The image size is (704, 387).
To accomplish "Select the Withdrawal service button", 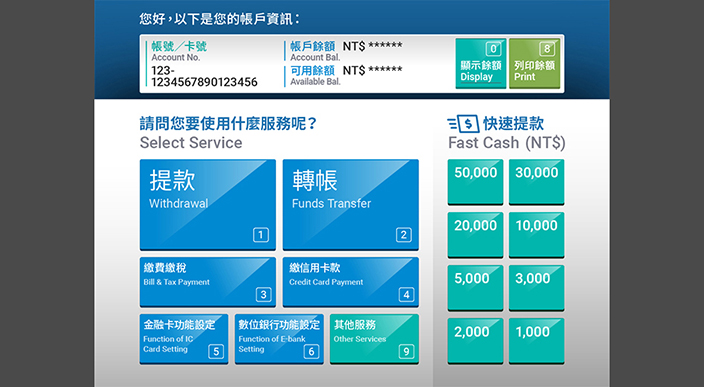I will (207, 204).
